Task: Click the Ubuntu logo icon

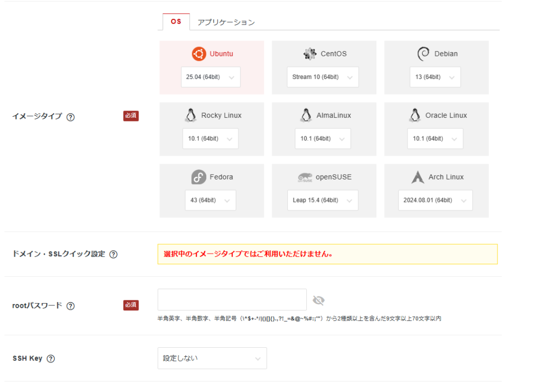Action: (199, 54)
